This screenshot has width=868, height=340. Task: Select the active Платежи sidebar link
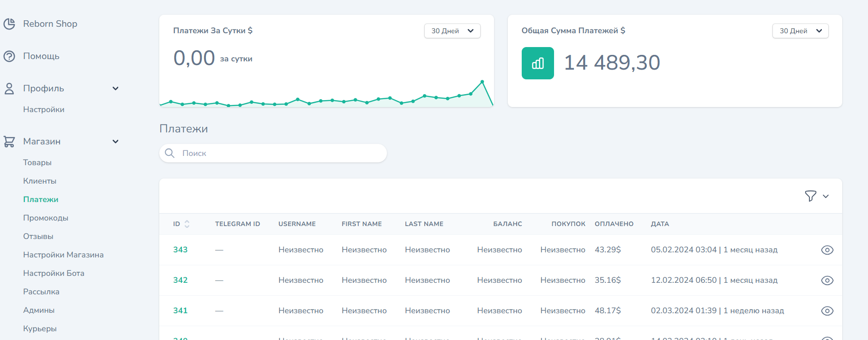pyautogui.click(x=41, y=199)
